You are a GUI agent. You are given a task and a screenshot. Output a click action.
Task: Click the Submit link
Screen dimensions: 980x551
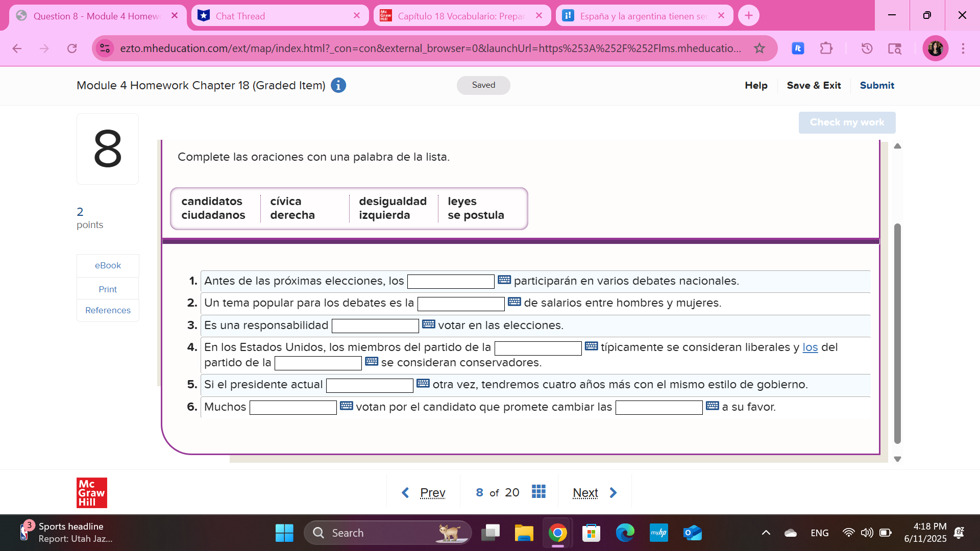pos(876,85)
